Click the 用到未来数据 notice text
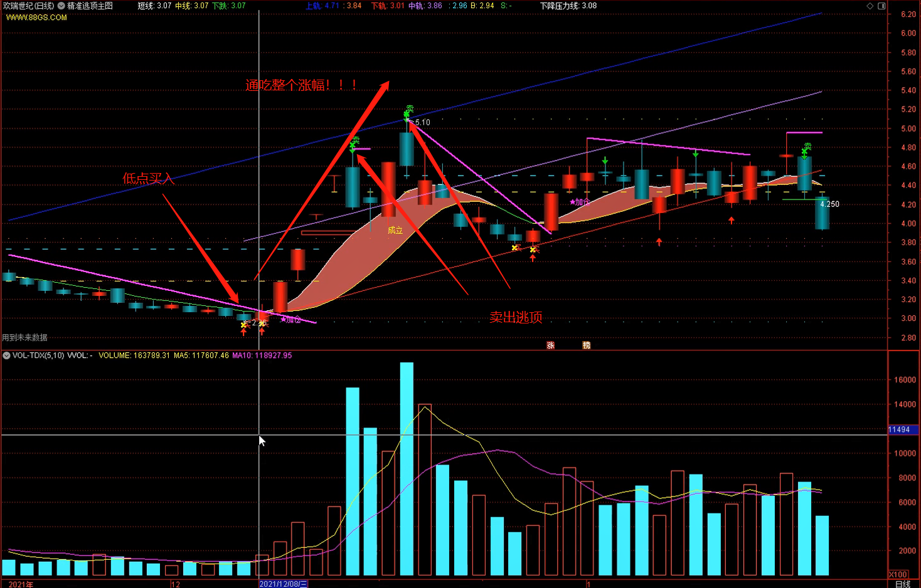Viewport: 921px width, 588px height. pos(25,337)
